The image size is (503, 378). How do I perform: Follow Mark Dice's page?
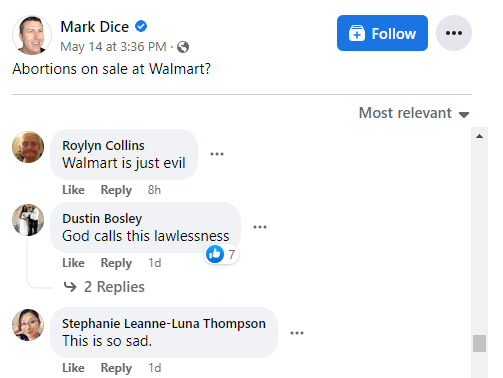[382, 33]
